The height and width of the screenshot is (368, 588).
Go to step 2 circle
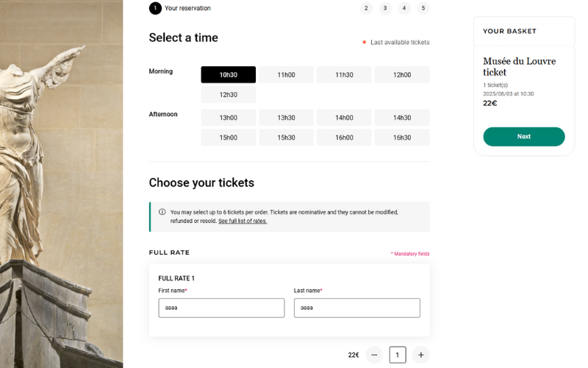[x=366, y=8]
